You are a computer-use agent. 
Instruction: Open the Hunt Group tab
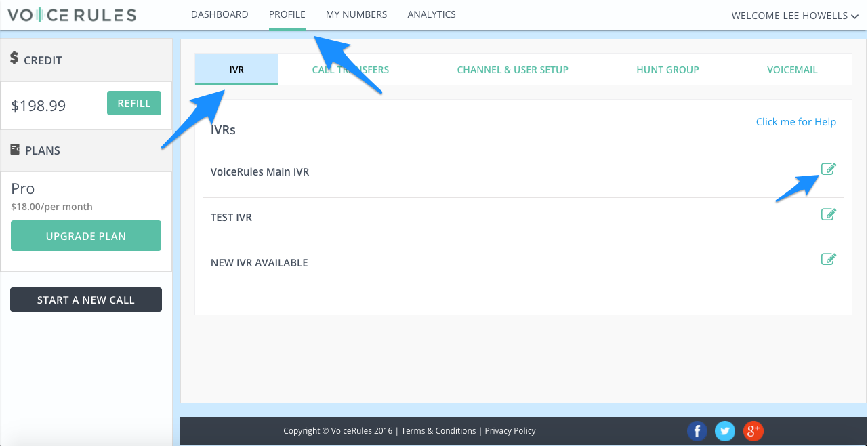667,69
